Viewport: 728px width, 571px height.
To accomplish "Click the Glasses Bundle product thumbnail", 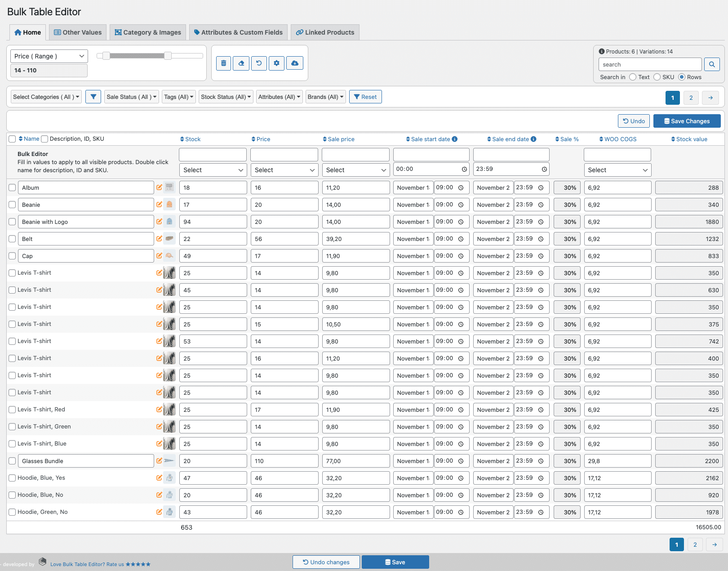I will (169, 461).
